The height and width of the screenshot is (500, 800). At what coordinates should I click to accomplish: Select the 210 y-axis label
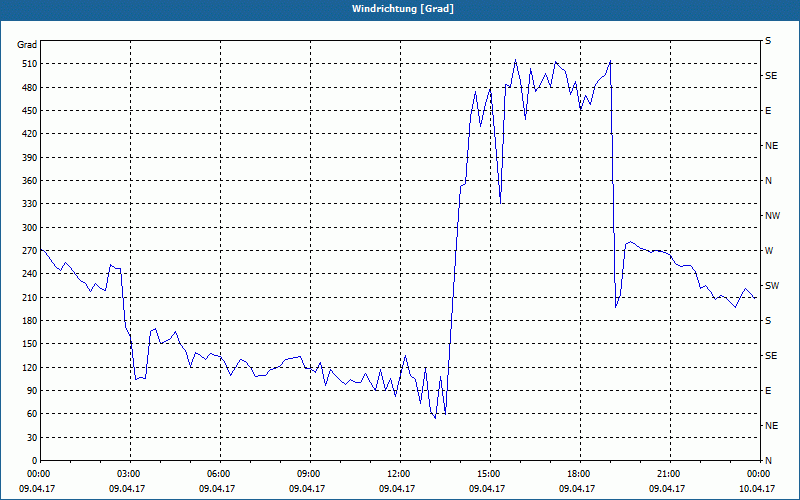click(29, 297)
